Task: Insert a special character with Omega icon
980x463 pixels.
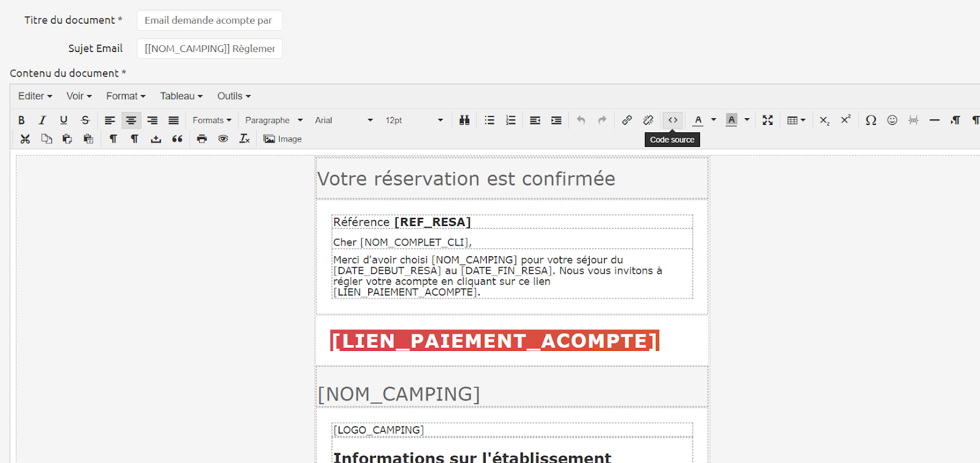Action: point(870,120)
